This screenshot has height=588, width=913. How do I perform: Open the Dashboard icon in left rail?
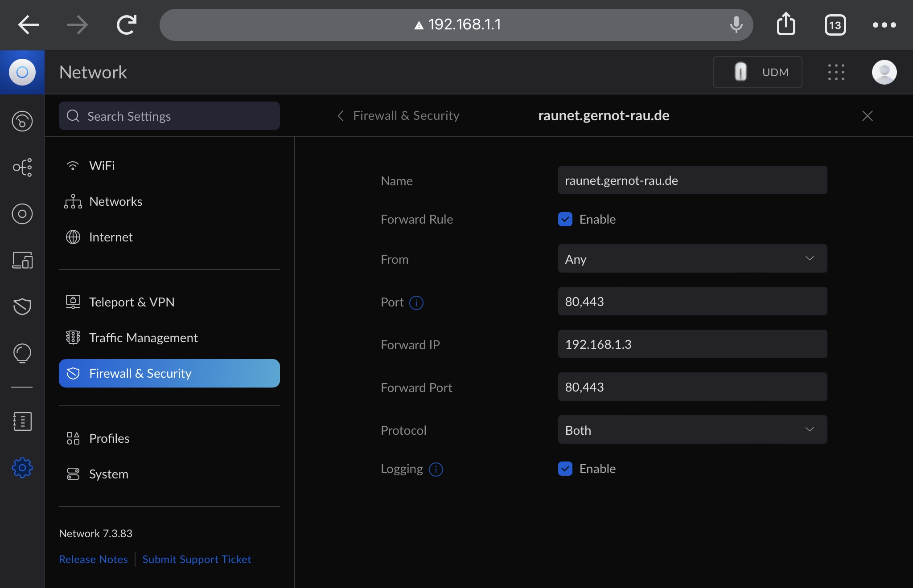(x=22, y=121)
